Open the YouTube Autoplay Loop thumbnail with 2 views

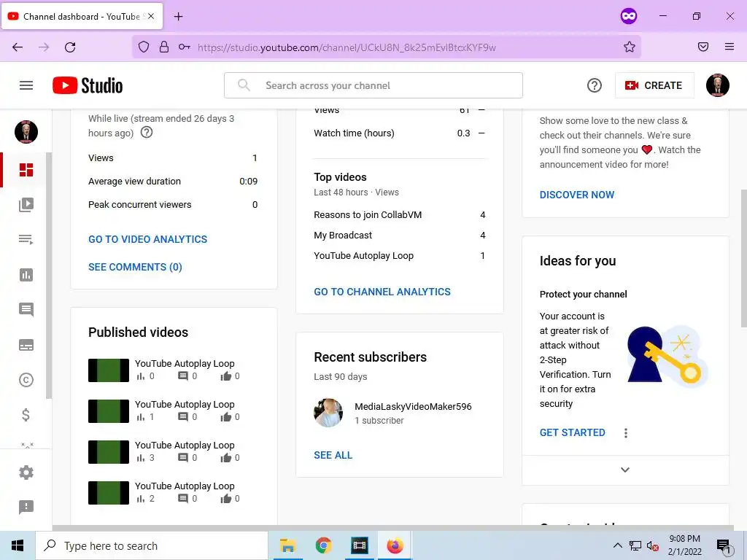click(x=109, y=493)
